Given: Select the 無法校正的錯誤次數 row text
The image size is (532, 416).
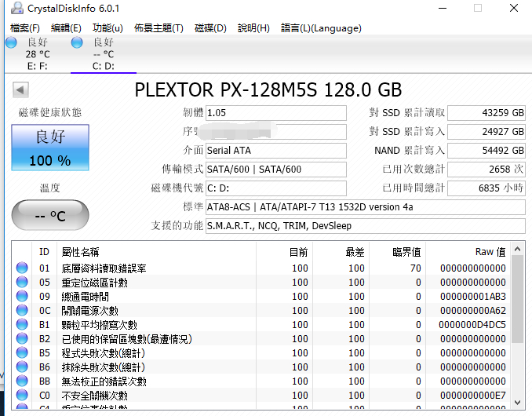Looking at the screenshot, I should pyautogui.click(x=104, y=381).
